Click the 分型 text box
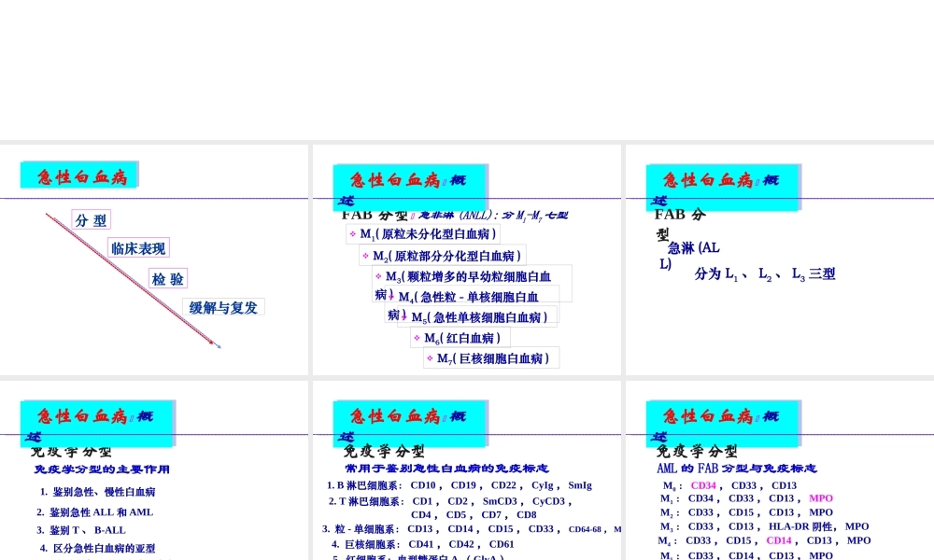Image resolution: width=934 pixels, height=560 pixels. click(x=91, y=219)
